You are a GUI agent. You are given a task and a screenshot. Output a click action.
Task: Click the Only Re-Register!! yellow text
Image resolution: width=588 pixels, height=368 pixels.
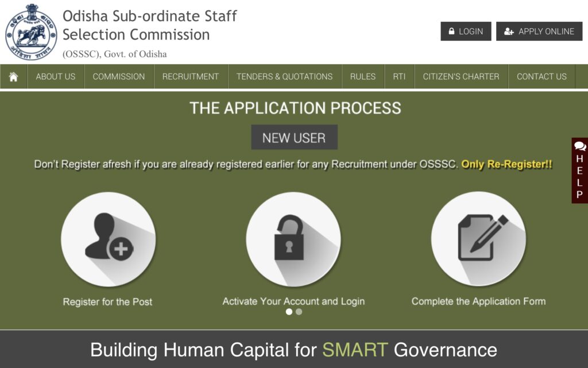(506, 165)
